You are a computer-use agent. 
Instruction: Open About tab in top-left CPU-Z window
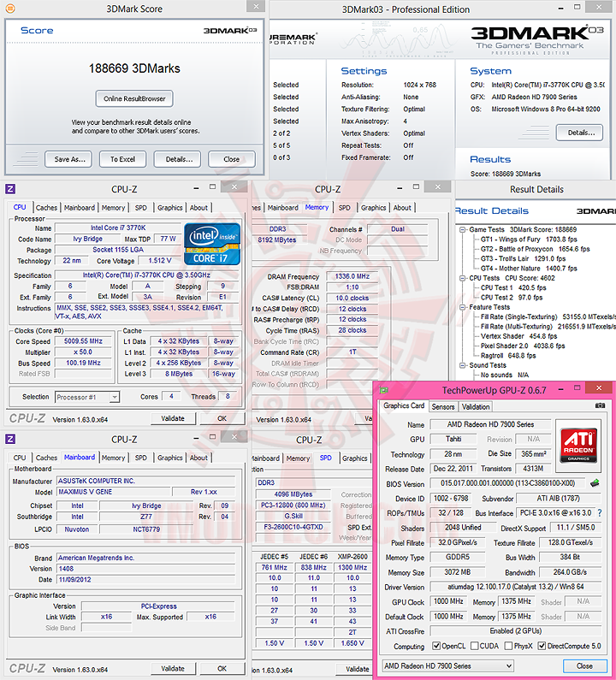[198, 208]
